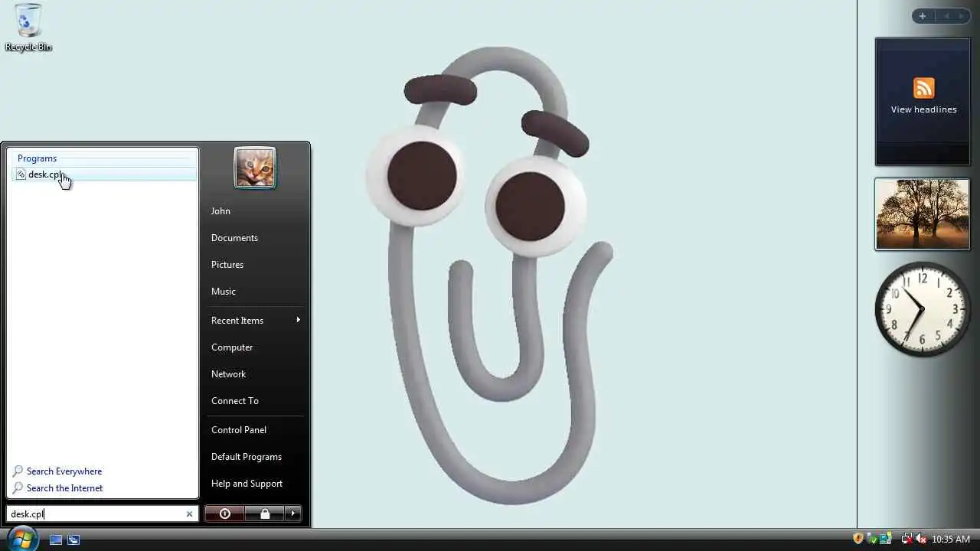This screenshot has height=551, width=980.
Task: Click the Programs results group header
Action: [37, 158]
